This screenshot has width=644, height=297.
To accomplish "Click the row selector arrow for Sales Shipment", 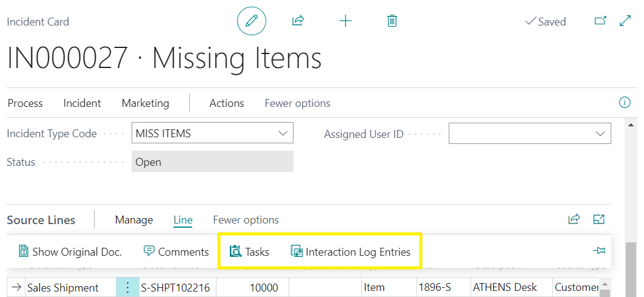I will [16, 287].
